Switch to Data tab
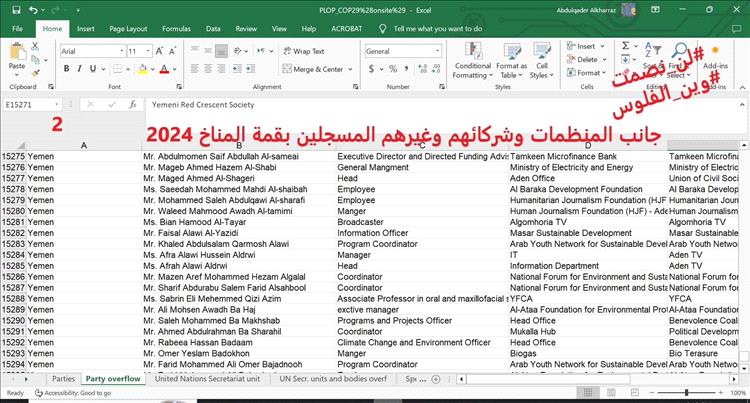The image size is (750, 403). pos(213,29)
